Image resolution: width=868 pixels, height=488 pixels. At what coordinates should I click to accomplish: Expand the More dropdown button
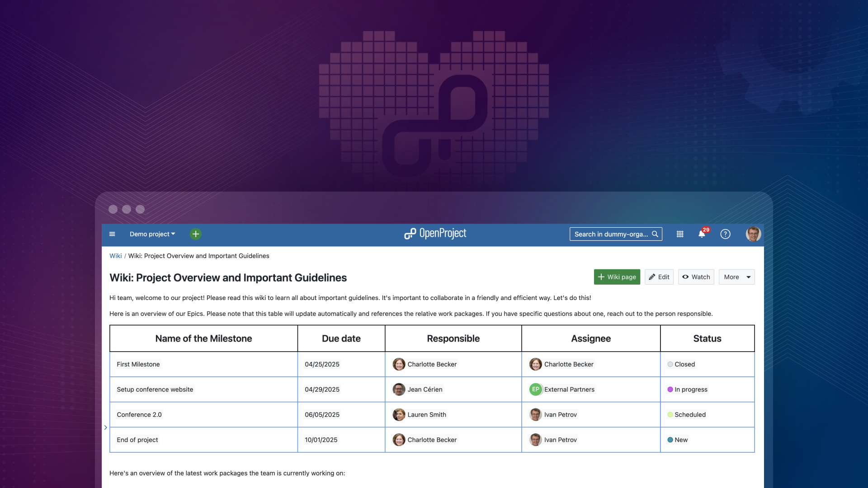coord(737,277)
